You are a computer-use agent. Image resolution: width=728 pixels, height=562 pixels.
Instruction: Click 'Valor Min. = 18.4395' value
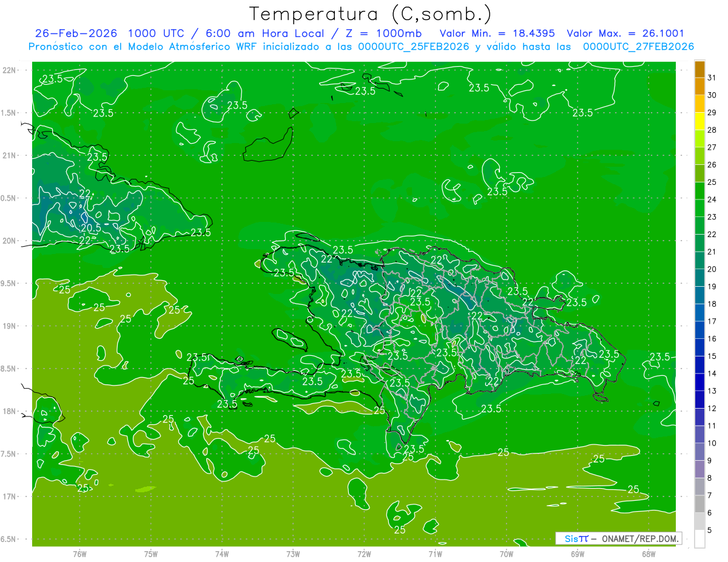point(497,33)
